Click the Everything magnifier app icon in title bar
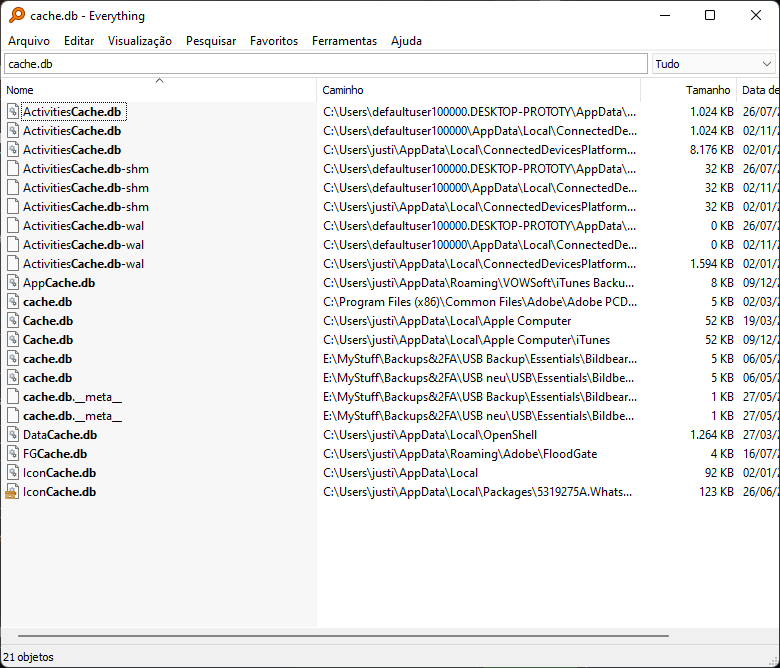This screenshot has height=668, width=780. pyautogui.click(x=16, y=15)
